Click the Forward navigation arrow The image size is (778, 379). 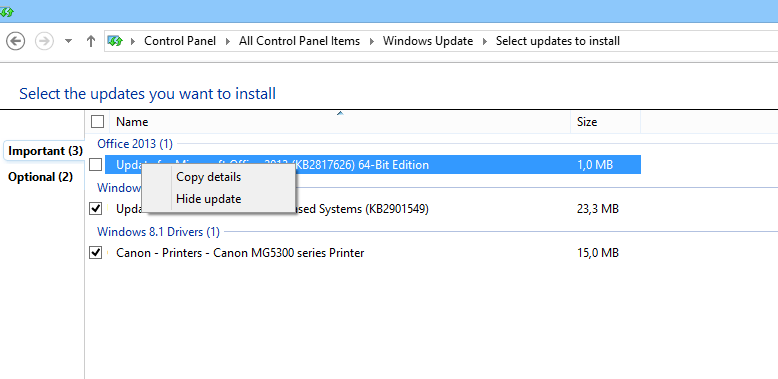point(44,41)
